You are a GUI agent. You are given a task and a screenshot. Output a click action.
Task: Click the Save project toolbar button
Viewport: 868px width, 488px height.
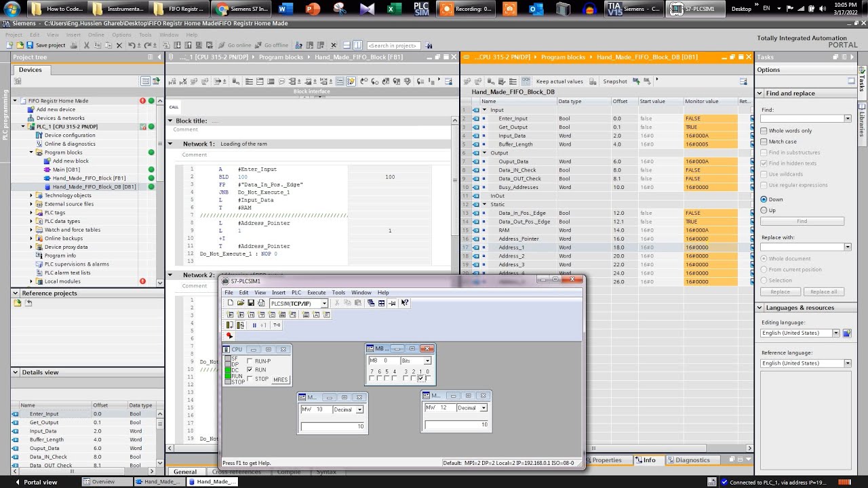click(44, 45)
